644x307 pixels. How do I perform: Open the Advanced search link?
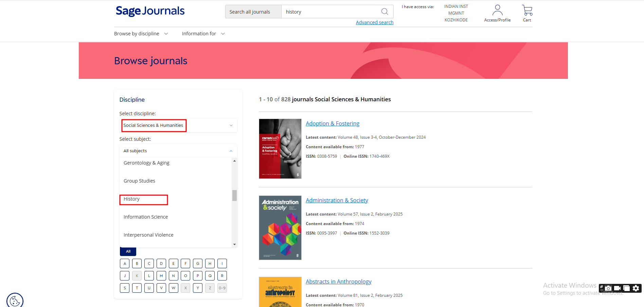374,22
